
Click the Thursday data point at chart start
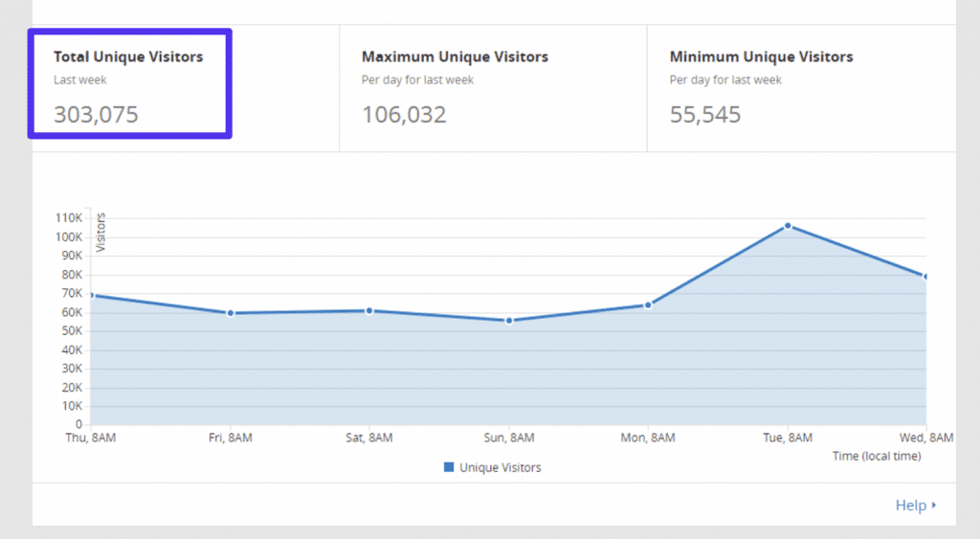[93, 295]
